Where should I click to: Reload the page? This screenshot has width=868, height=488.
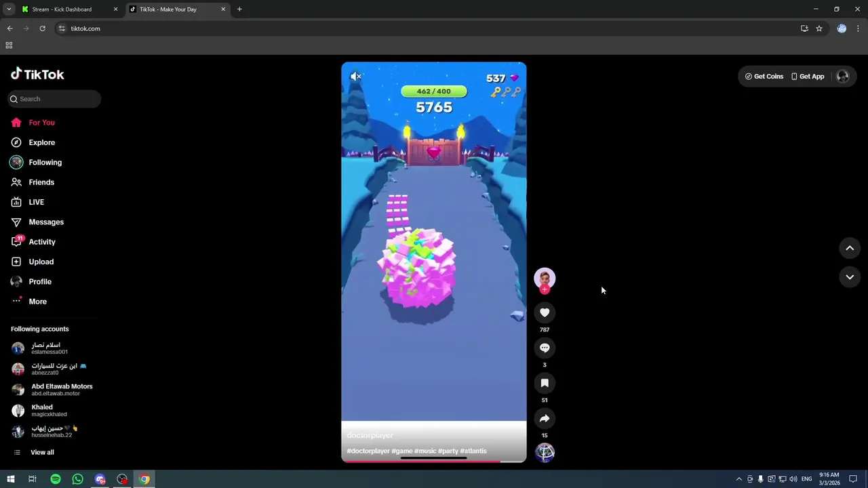(x=42, y=28)
